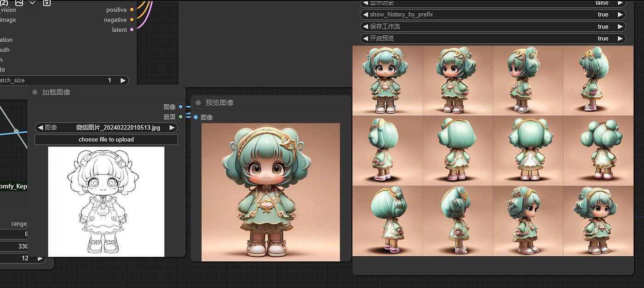The height and width of the screenshot is (288, 644).
Task: Open the 微信图片_20240222010513.jpg file dropdown
Action: (118, 128)
